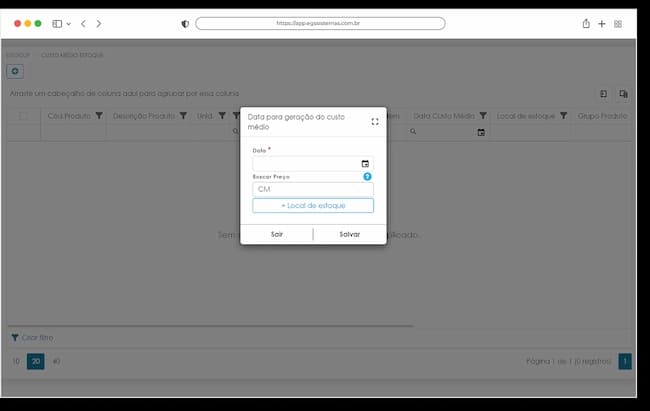Click the CUSTO MÉDIO ESTOQUE breadcrumb

pyautogui.click(x=72, y=55)
